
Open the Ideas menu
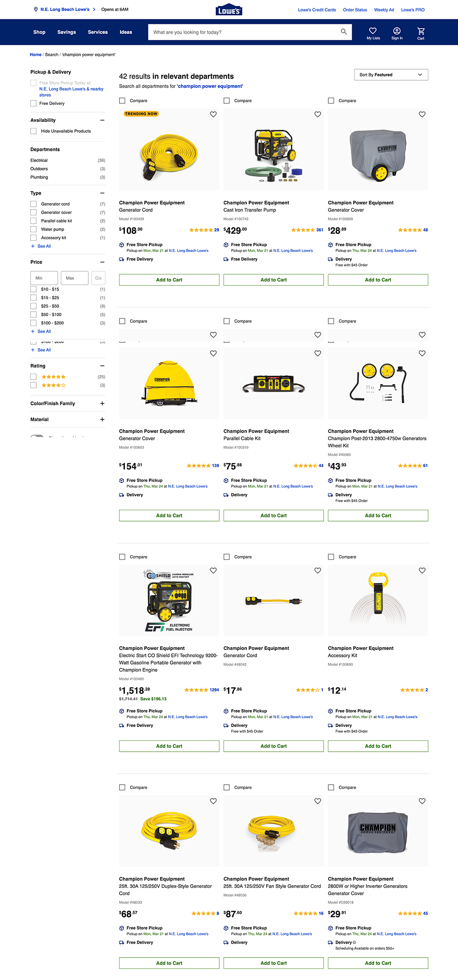(x=126, y=32)
